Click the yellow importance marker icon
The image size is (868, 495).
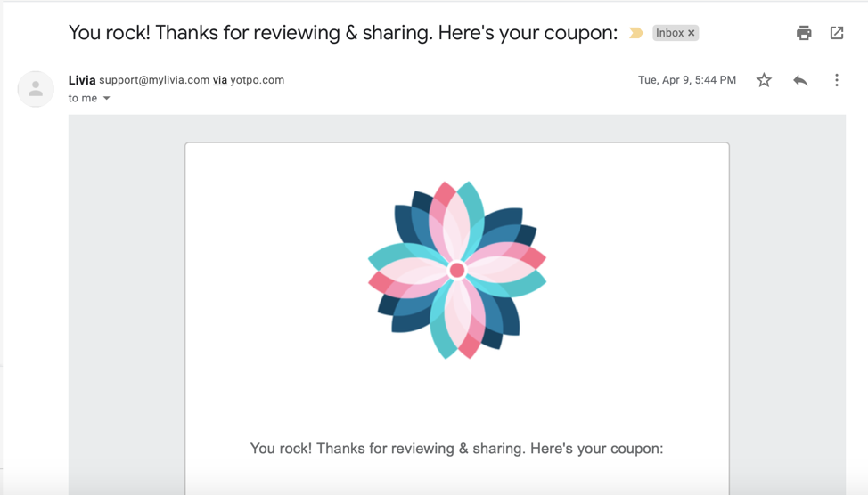[x=636, y=33]
